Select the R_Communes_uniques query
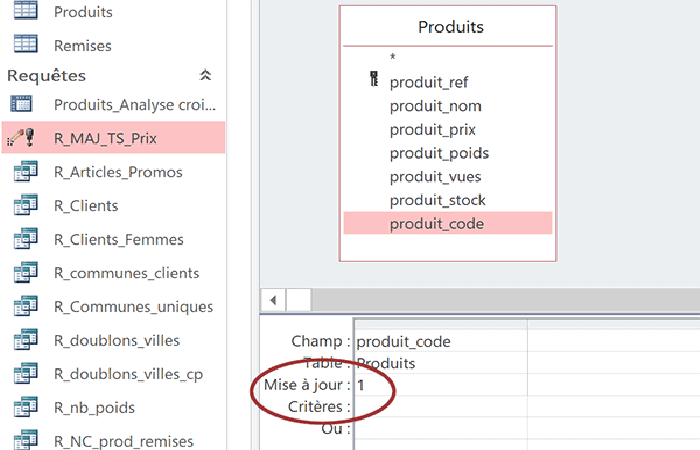The width and height of the screenshot is (700, 450). [x=113, y=307]
